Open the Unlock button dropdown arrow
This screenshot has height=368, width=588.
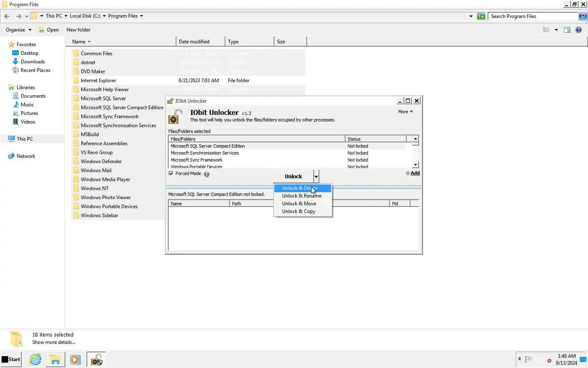(316, 177)
